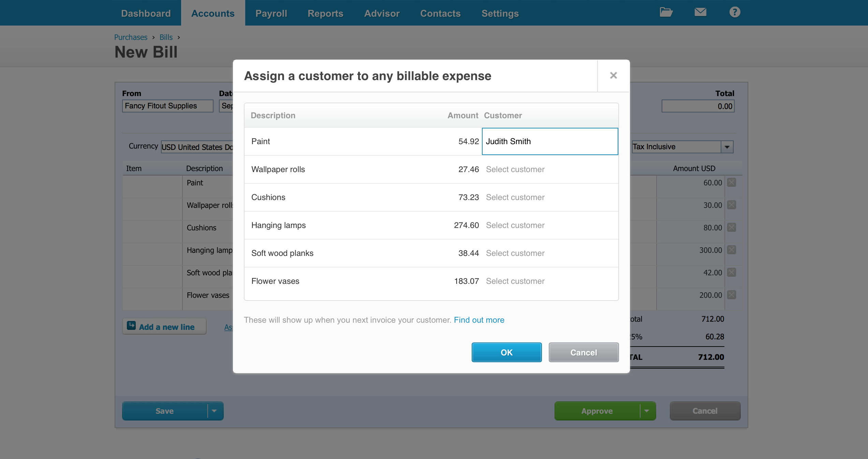
Task: Open the mail envelope icon
Action: pyautogui.click(x=700, y=12)
